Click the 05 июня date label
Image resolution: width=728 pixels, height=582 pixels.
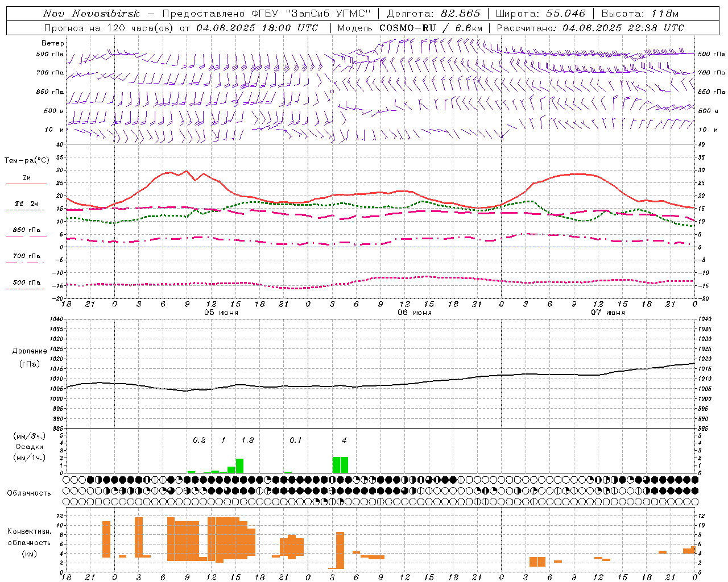(x=221, y=313)
